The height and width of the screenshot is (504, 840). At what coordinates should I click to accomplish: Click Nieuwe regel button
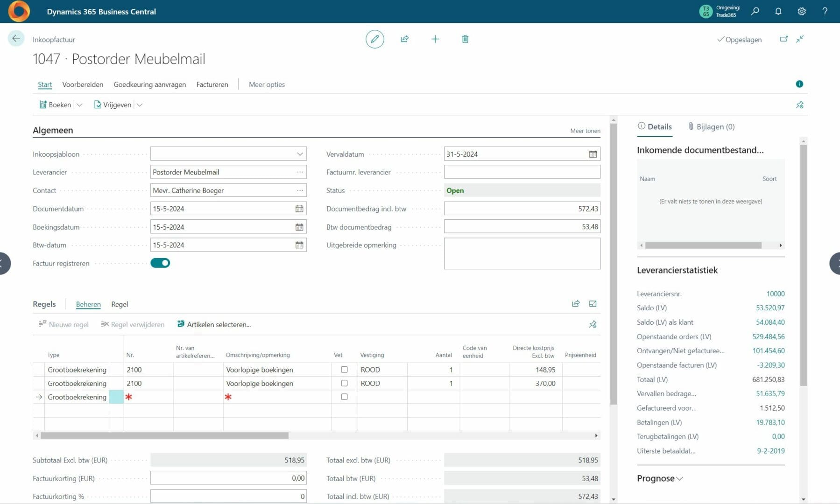coord(64,324)
